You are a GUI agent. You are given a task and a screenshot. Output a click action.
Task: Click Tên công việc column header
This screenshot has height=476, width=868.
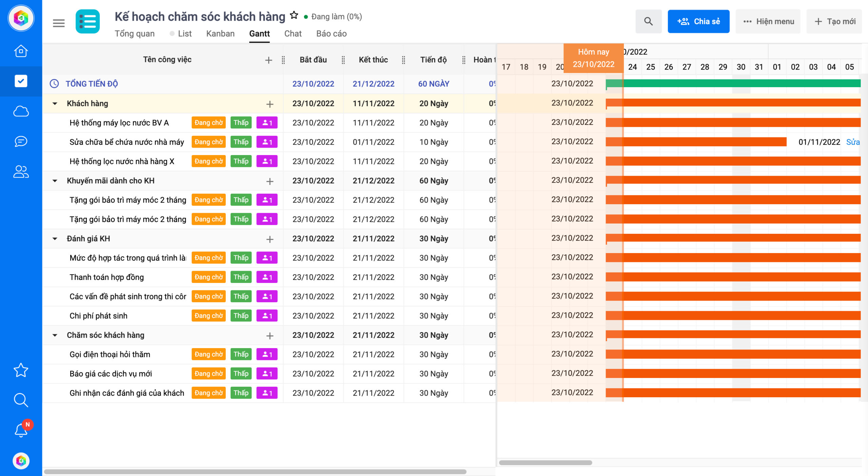pyautogui.click(x=167, y=60)
